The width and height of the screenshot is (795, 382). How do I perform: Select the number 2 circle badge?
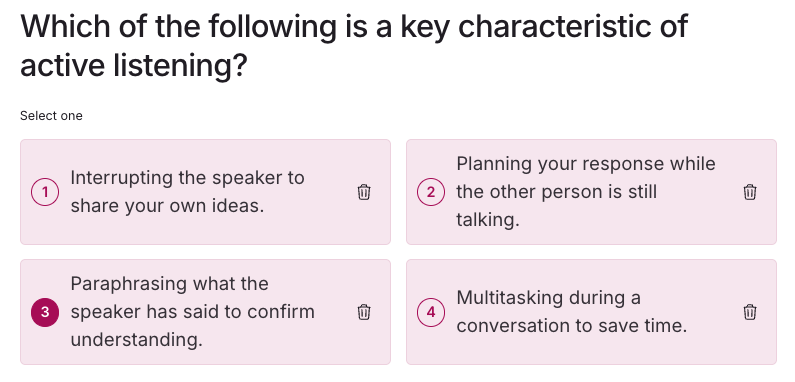[x=431, y=192]
